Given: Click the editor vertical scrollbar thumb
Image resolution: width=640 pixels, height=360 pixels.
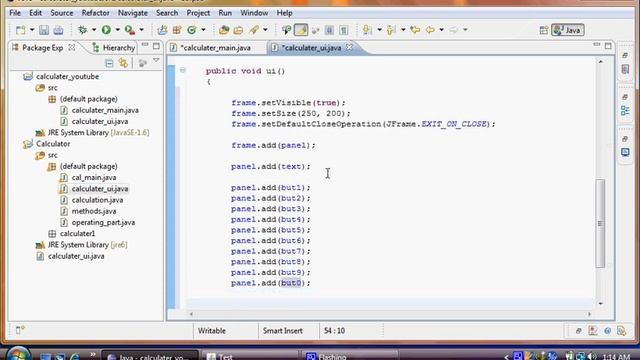Looking at the screenshot, I should (x=600, y=223).
